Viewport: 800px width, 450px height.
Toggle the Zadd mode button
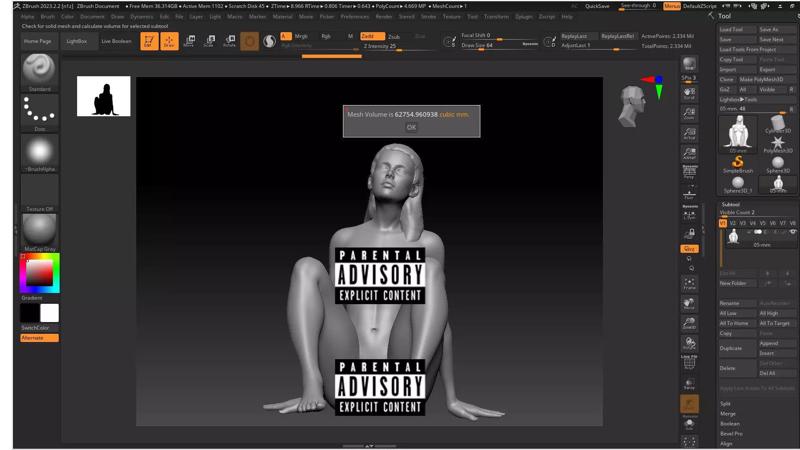pos(367,36)
